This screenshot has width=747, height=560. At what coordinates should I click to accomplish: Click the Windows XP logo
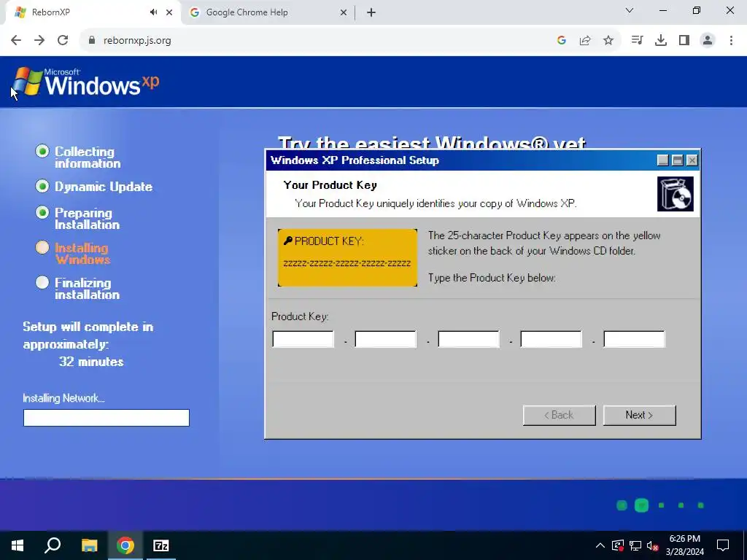tap(86, 82)
